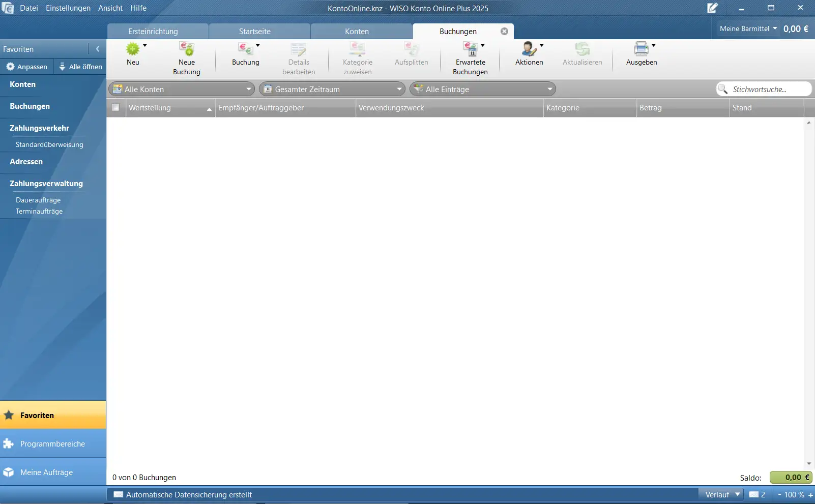
Task: Click the edit note icon in title bar
Action: click(712, 8)
